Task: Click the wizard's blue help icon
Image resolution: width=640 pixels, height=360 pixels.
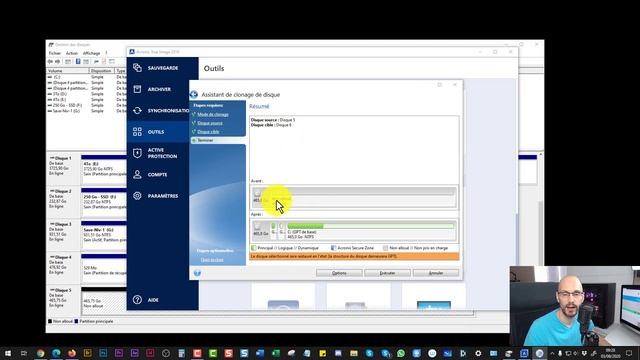Action: click(x=197, y=273)
